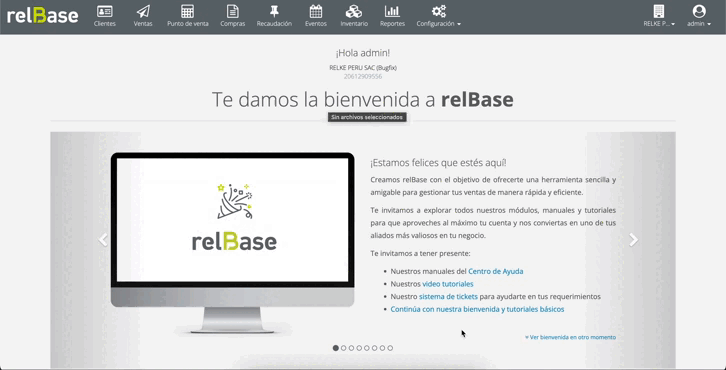Select the seventh carousel indicator dot
Viewport: 726px width, 370px height.
point(382,348)
